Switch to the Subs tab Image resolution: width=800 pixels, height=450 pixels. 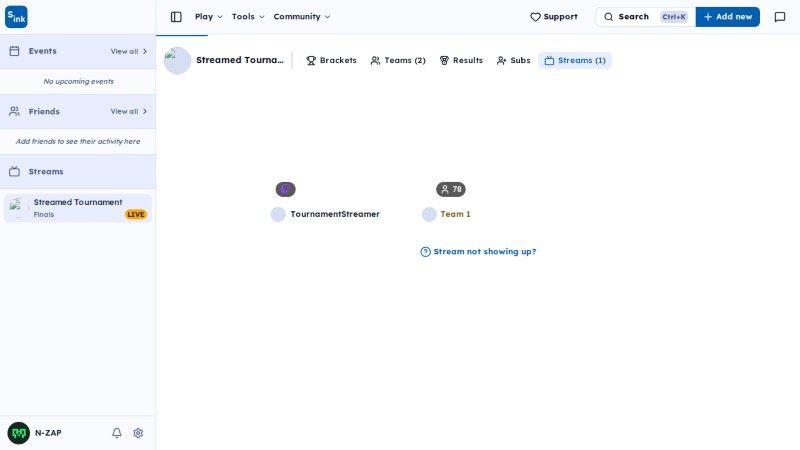tap(513, 60)
